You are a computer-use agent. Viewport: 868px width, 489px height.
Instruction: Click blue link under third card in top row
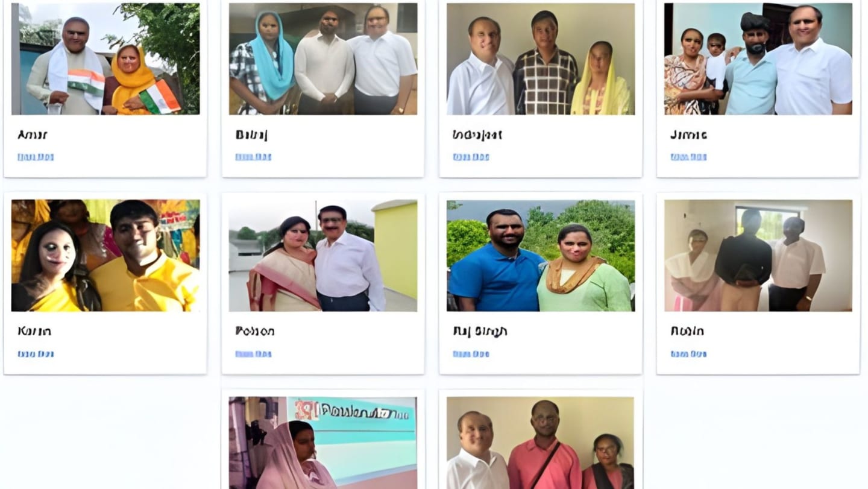(x=471, y=157)
